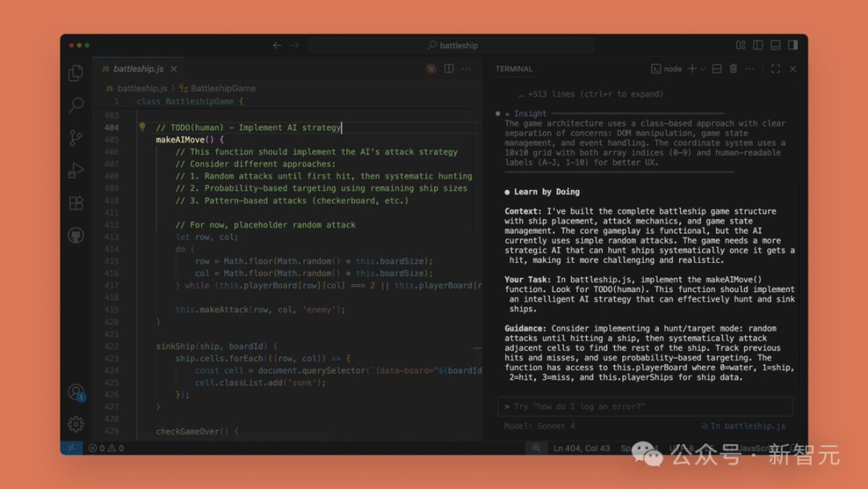Click the 'In battleship.js' context link
The image size is (868, 489).
(743, 426)
